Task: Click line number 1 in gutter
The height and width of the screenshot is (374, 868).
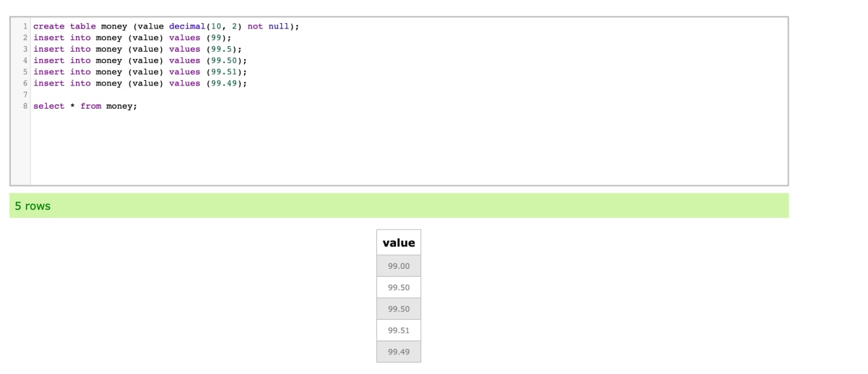Action: 25,26
